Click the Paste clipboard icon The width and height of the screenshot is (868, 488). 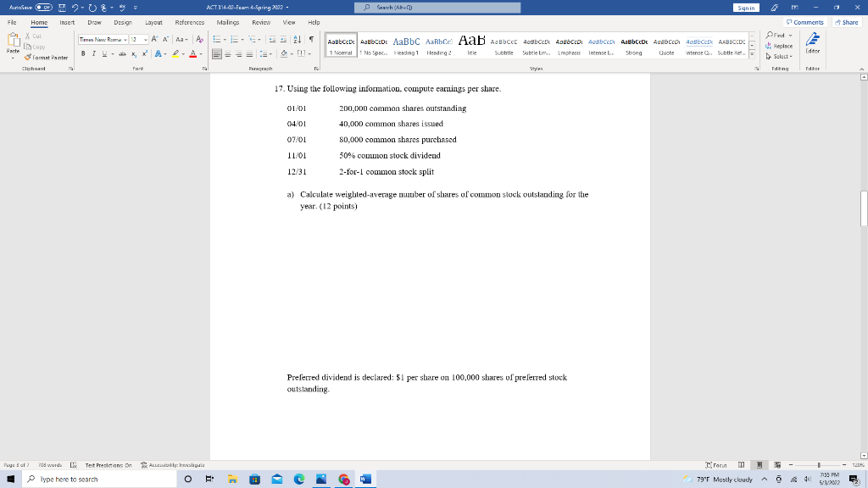(13, 41)
